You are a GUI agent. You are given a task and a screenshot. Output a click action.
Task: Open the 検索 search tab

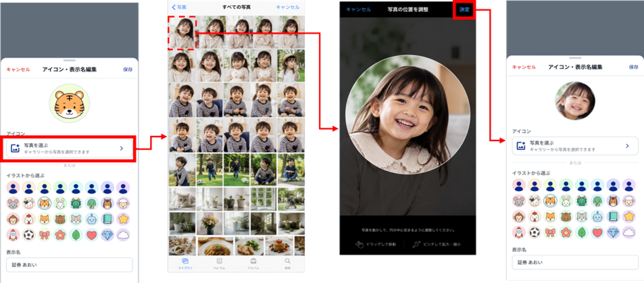(287, 263)
